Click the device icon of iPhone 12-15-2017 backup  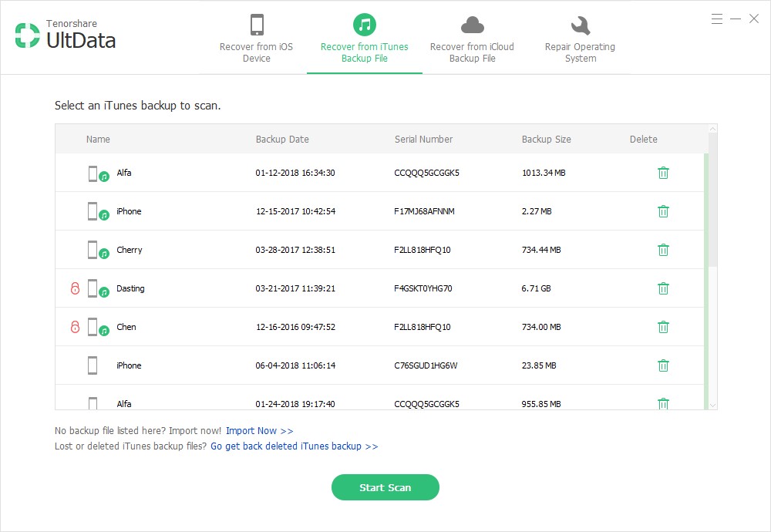(98, 212)
